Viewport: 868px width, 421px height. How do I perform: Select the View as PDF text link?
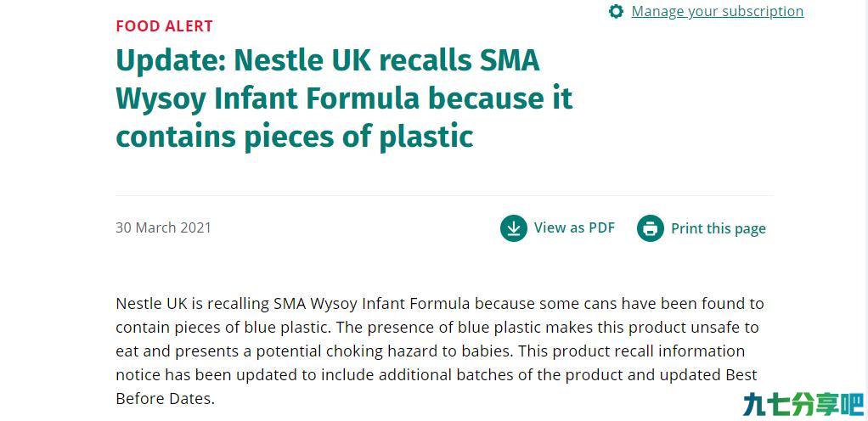coord(574,228)
